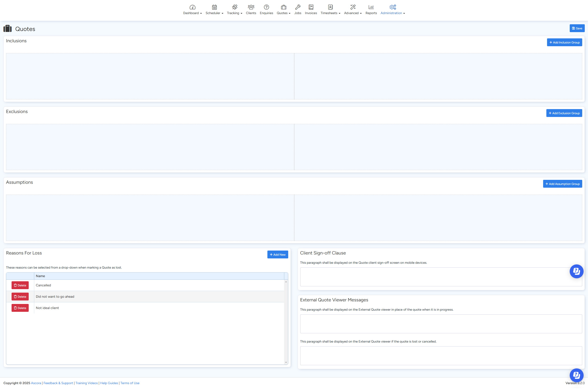This screenshot has height=389, width=588.
Task: Open the Invoices icon
Action: 311,7
